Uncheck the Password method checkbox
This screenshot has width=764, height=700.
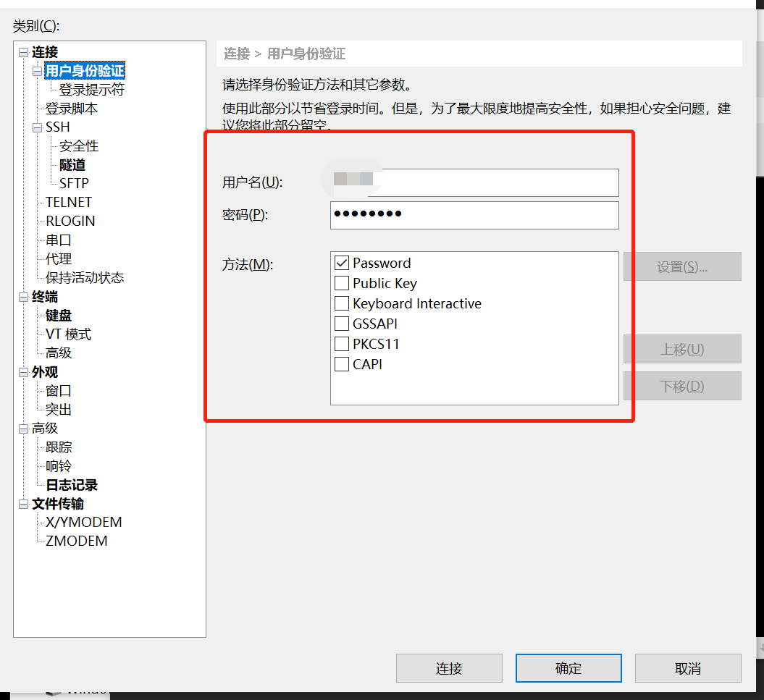coord(342,263)
